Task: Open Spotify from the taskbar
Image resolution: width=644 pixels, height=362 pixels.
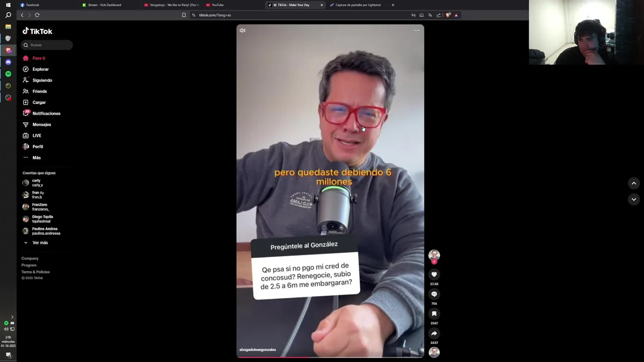Action: [8, 74]
